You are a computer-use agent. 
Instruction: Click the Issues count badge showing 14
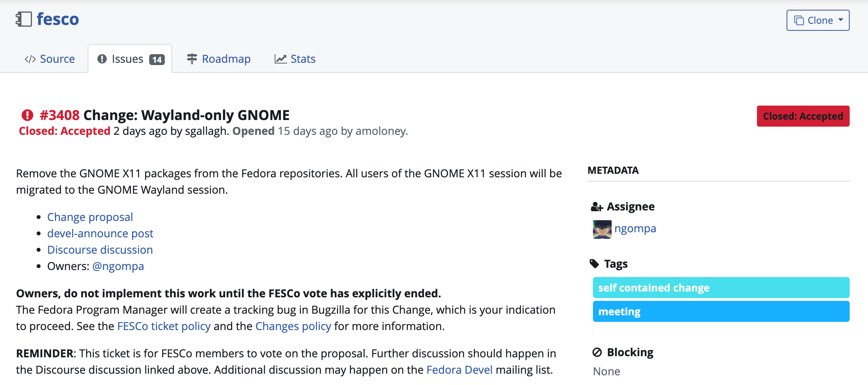pos(158,58)
